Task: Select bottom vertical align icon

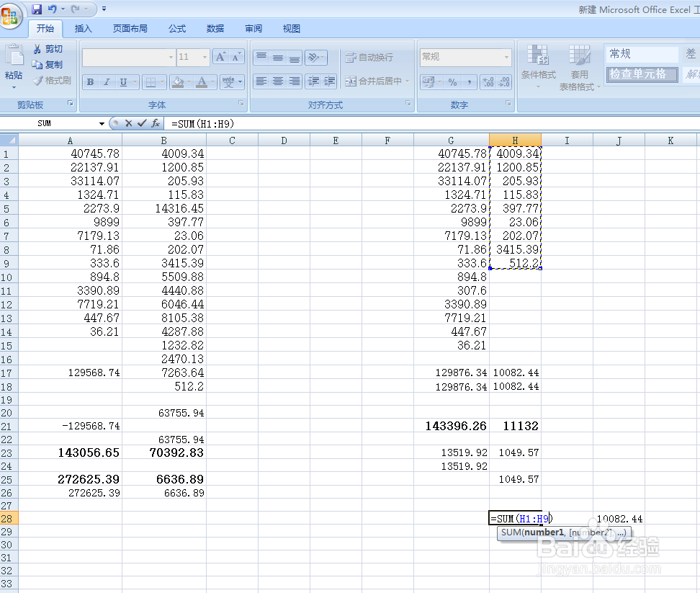Action: 295,58
